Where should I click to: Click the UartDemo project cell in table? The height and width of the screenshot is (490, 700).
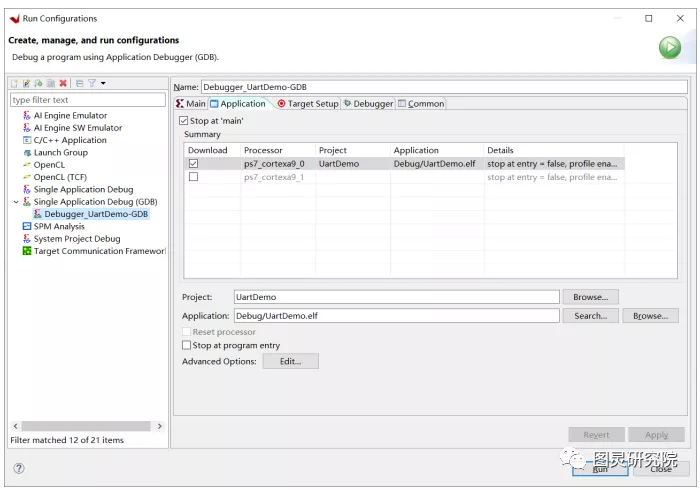(x=339, y=164)
